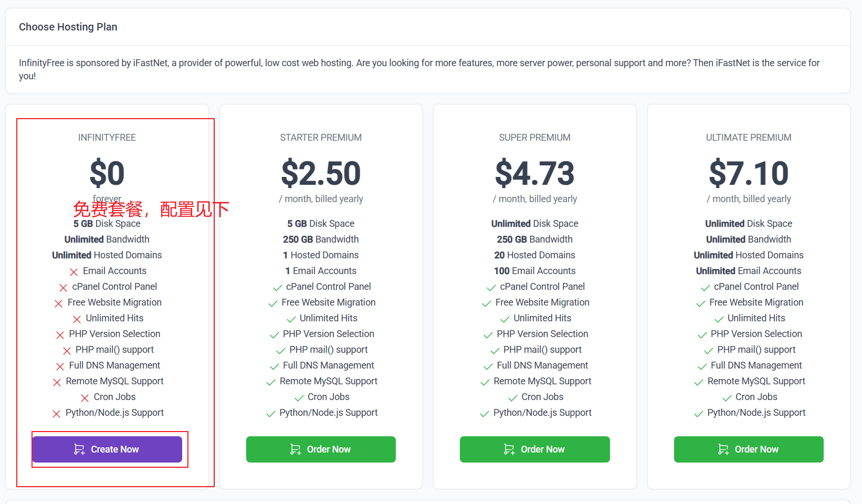Click the cart icon in Starter Premium's order button
862x504 pixels.
296,449
